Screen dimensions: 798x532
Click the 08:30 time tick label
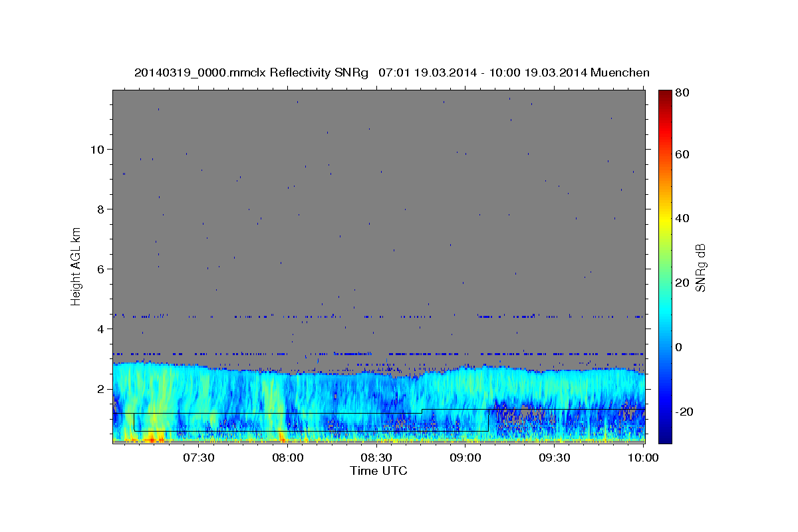376,458
